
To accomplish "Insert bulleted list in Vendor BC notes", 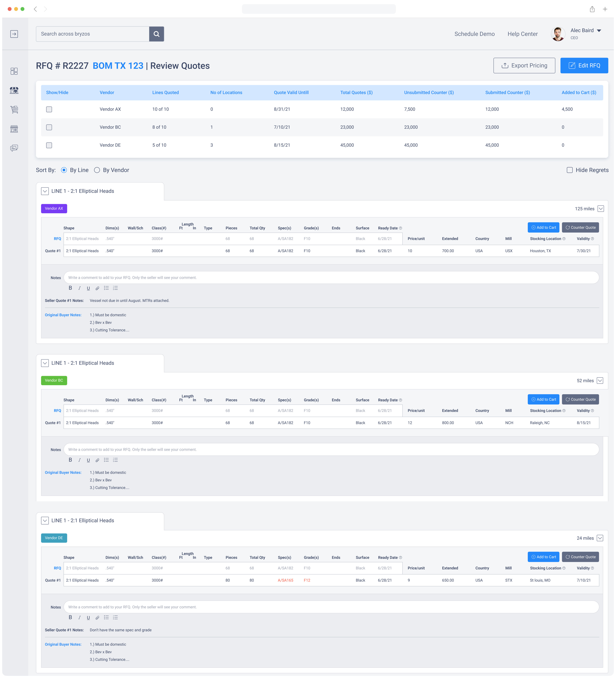I will tap(106, 460).
